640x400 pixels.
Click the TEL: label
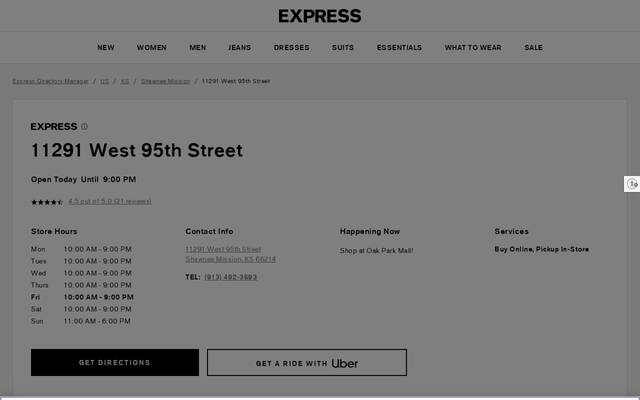pos(193,277)
